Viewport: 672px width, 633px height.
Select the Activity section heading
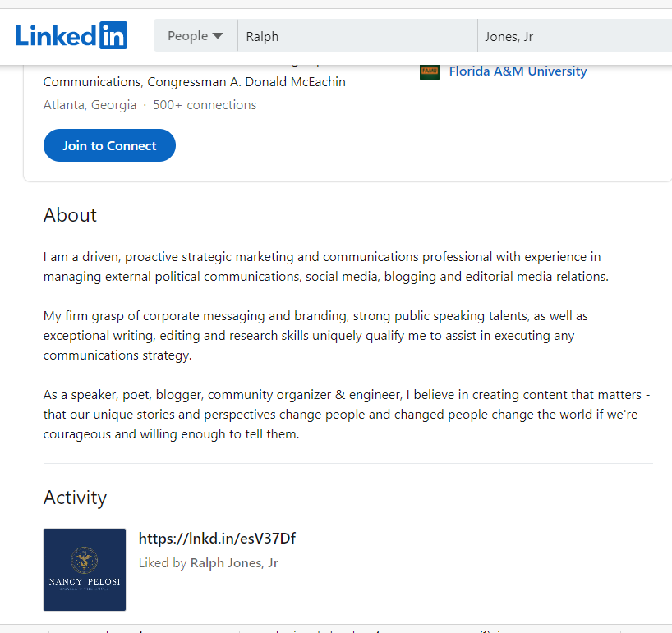75,498
